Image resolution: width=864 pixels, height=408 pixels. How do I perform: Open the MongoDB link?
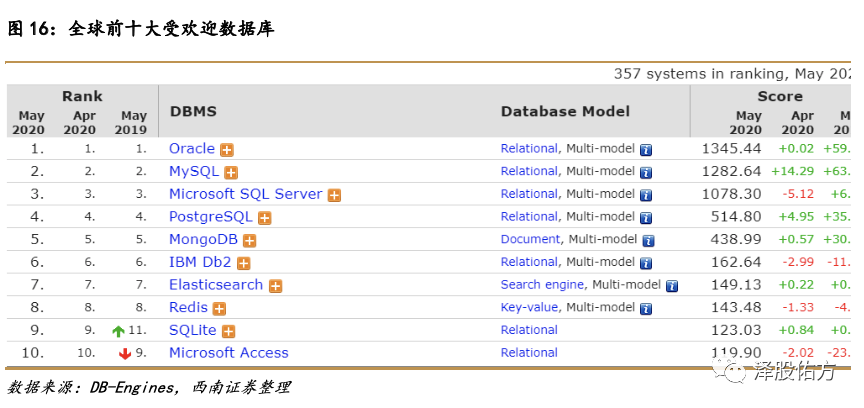pos(203,239)
